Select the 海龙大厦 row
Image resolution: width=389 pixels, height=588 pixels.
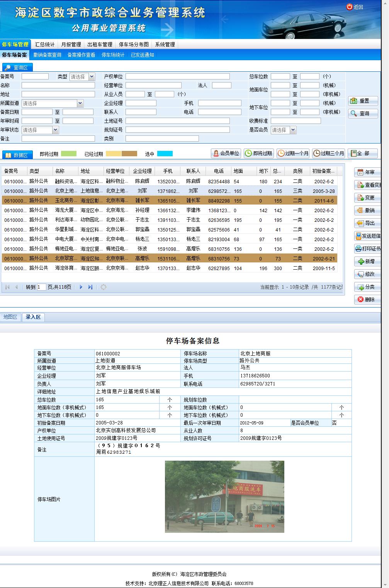click(170, 210)
